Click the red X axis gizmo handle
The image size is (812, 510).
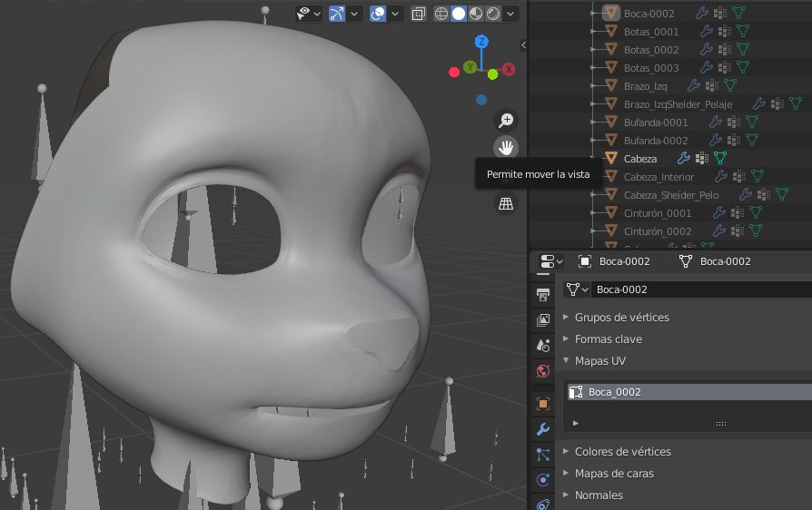click(x=509, y=69)
